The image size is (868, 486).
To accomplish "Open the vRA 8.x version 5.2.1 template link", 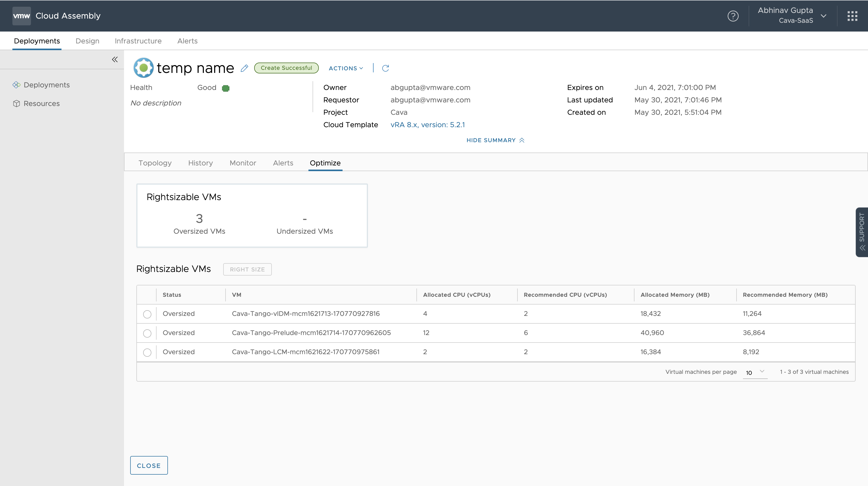I will click(x=428, y=125).
